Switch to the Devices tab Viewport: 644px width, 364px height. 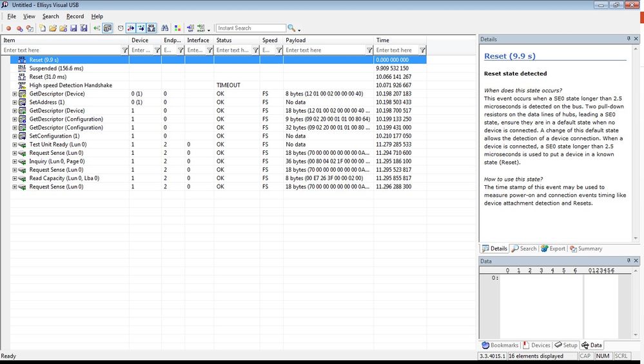(x=536, y=345)
